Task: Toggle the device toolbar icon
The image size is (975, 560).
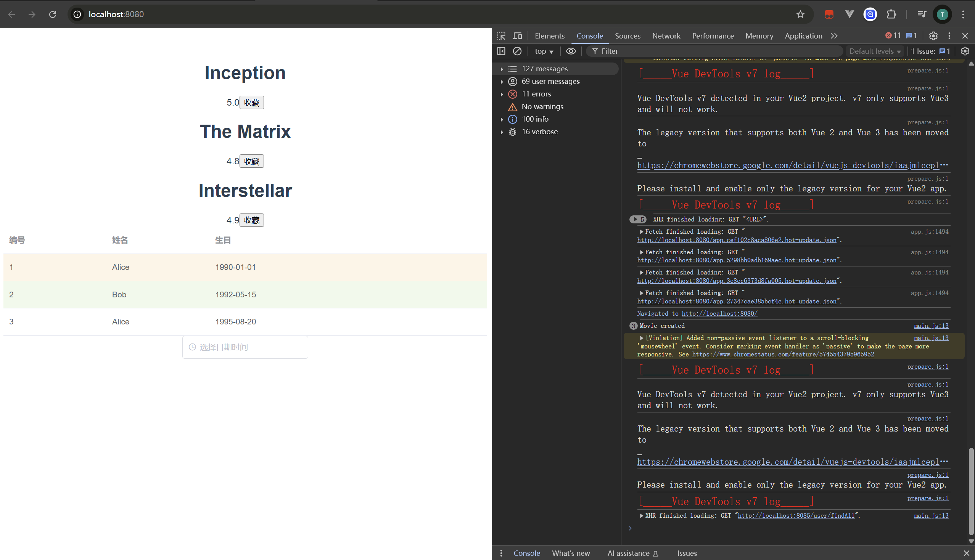Action: [x=518, y=36]
